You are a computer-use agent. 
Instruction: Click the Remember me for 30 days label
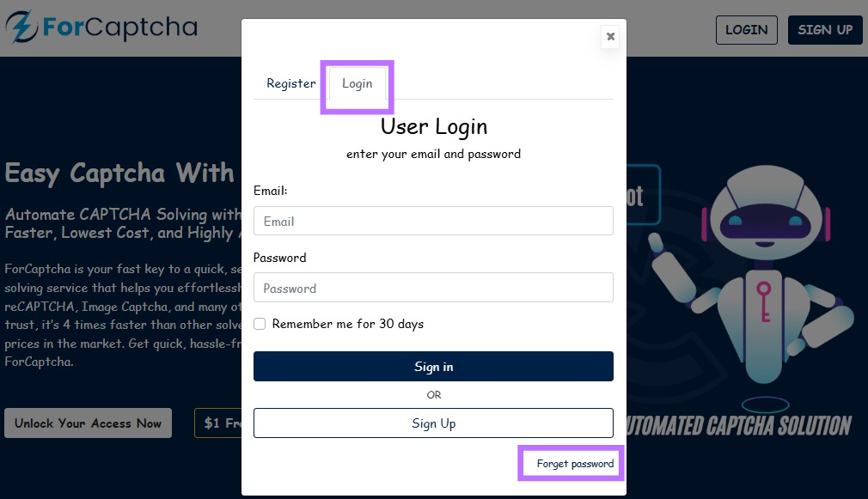tap(348, 324)
